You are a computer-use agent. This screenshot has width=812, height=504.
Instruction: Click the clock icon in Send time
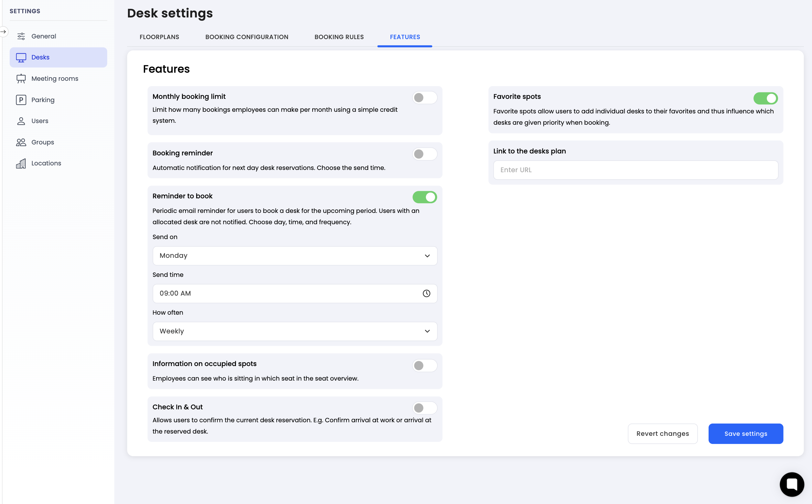[426, 293]
